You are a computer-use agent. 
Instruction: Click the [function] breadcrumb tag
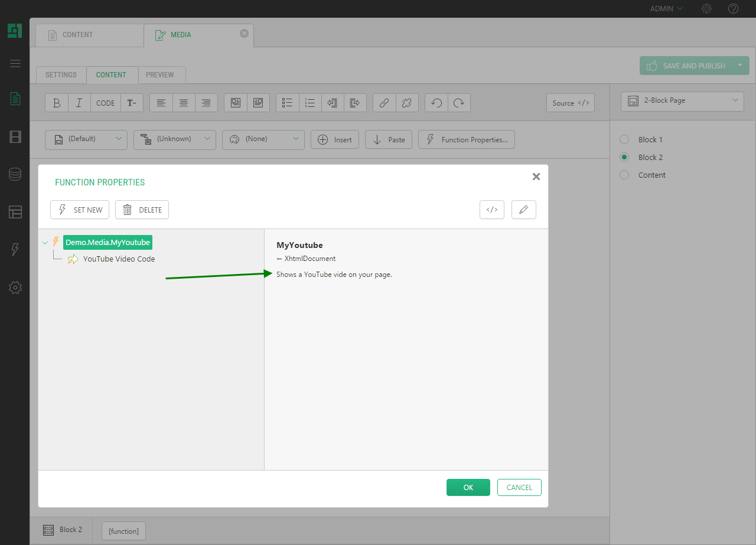[123, 531]
